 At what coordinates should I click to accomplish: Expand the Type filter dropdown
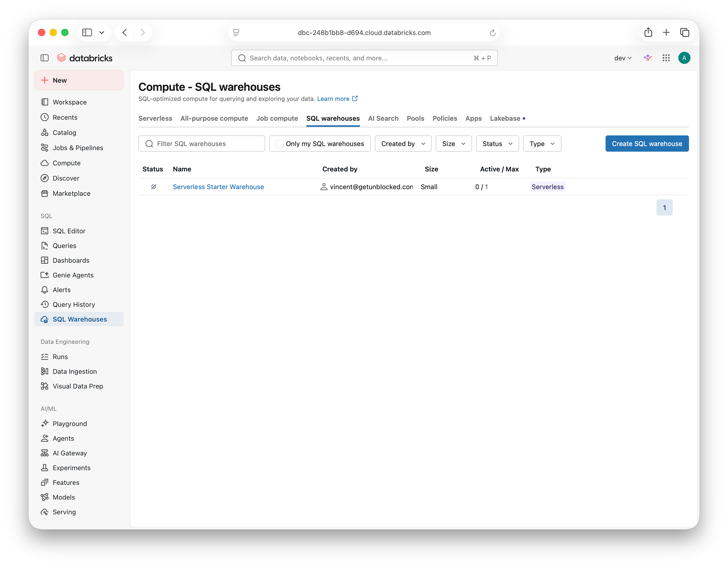(542, 144)
